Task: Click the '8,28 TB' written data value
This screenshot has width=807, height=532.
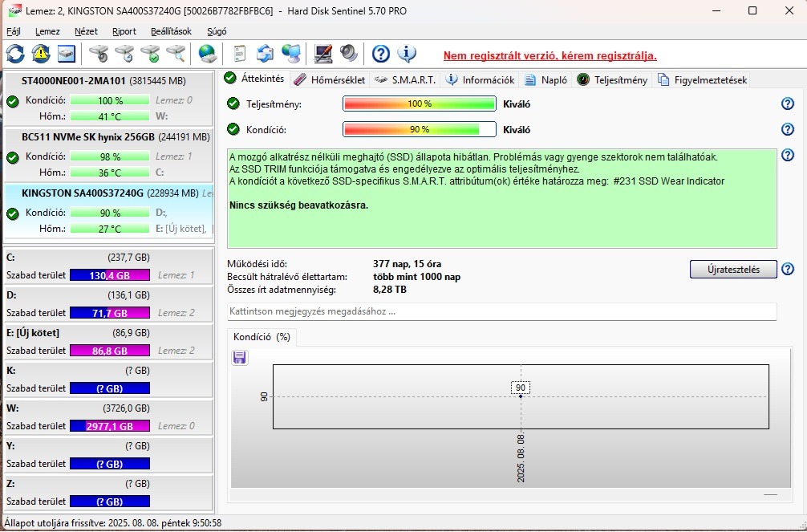Action: tap(390, 290)
